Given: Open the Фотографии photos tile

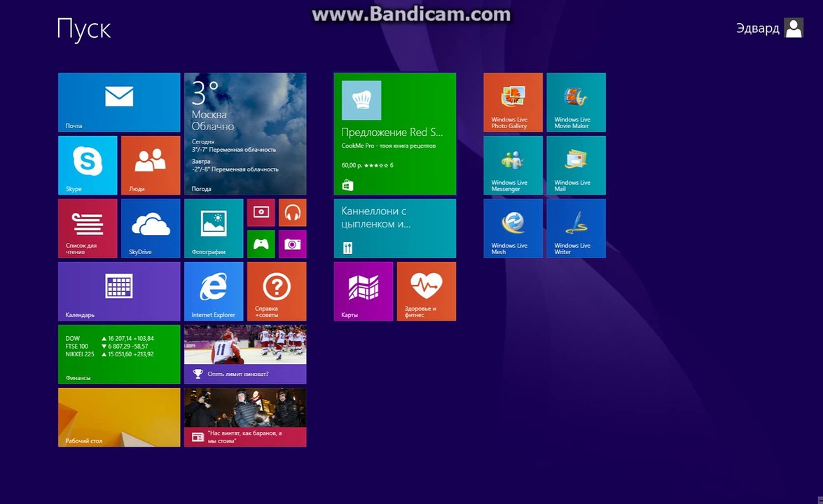Looking at the screenshot, I should 214,228.
